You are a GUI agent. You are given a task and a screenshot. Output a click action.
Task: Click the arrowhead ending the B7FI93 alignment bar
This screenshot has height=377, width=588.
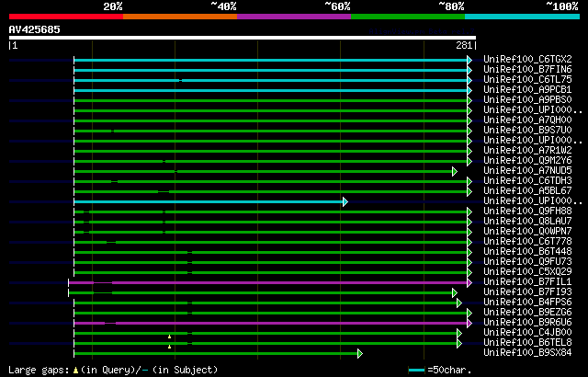(454, 292)
